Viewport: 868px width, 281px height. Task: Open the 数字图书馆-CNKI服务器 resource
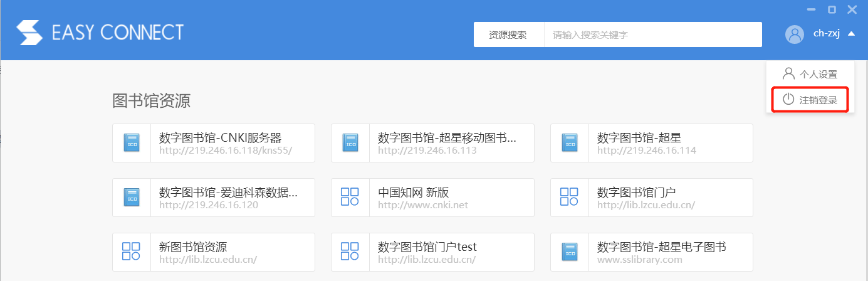pyautogui.click(x=214, y=143)
